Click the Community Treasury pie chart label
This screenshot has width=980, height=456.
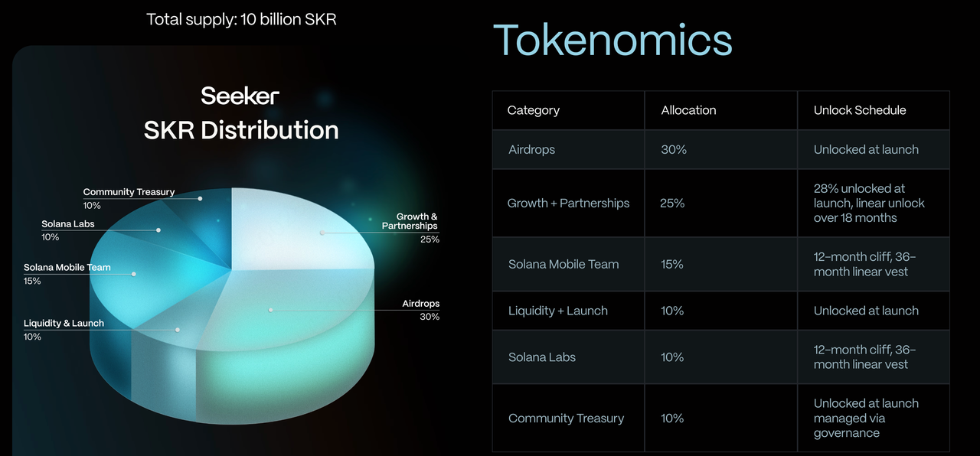tap(129, 192)
